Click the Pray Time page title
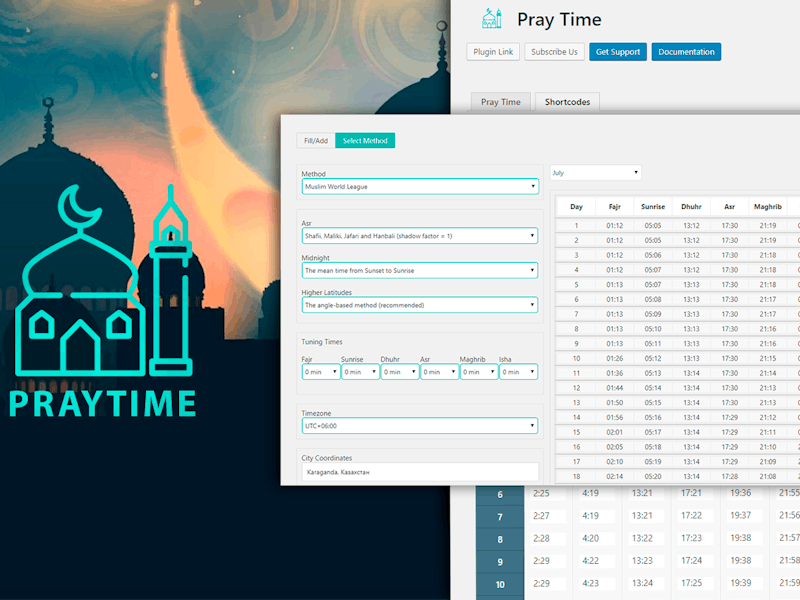This screenshot has width=800, height=600. (559, 19)
